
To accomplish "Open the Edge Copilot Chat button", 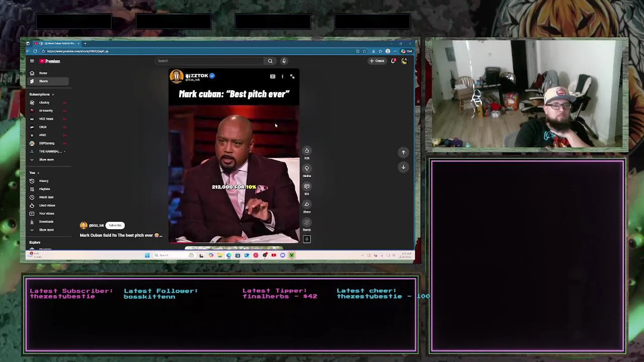I will (407, 51).
